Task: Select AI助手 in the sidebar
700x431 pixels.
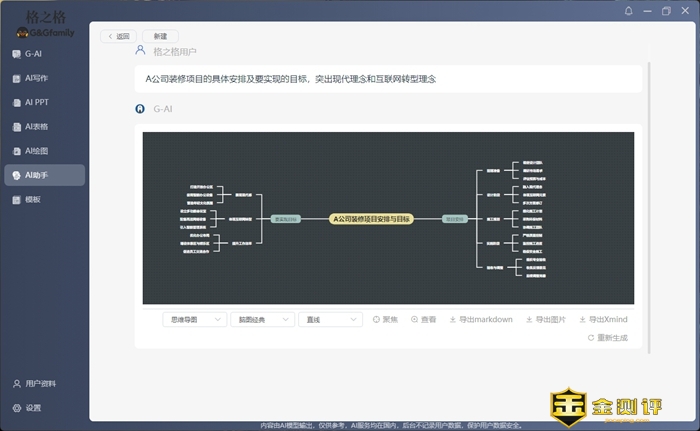Action: [x=36, y=175]
